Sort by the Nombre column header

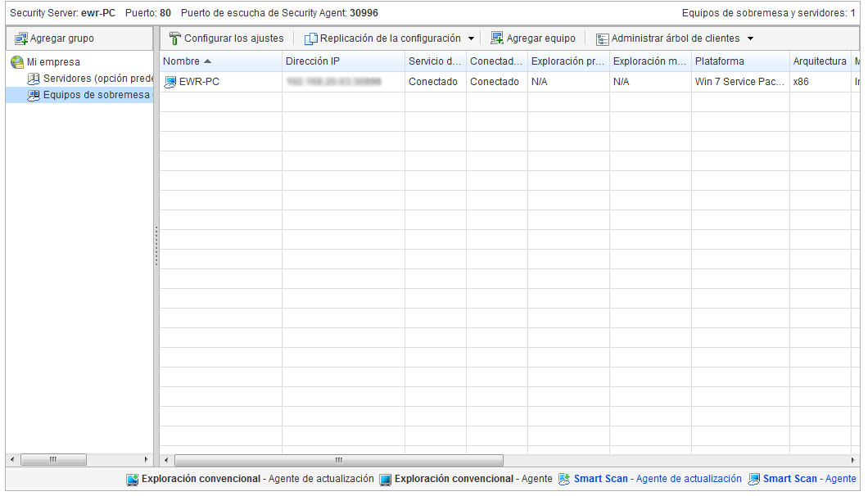tap(182, 61)
